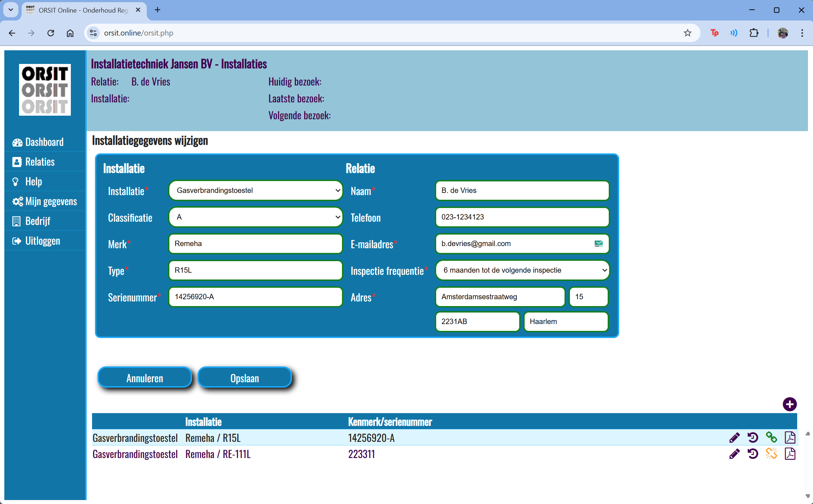This screenshot has height=504, width=813.
Task: Click the city field Haarlem
Action: coord(566,322)
